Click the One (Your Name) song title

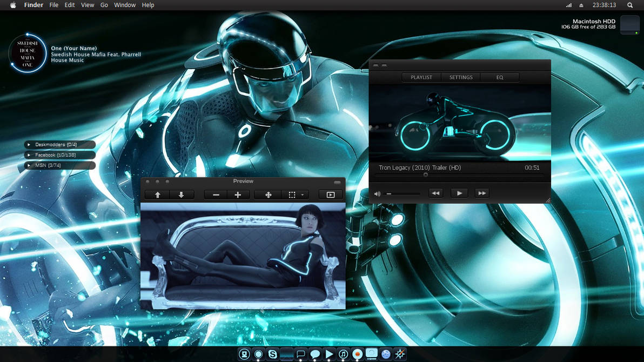coord(74,48)
